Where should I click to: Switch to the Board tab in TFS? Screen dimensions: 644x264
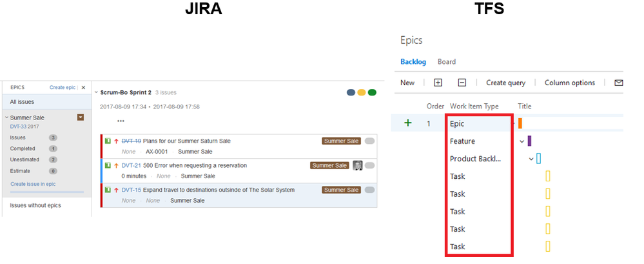(x=447, y=62)
